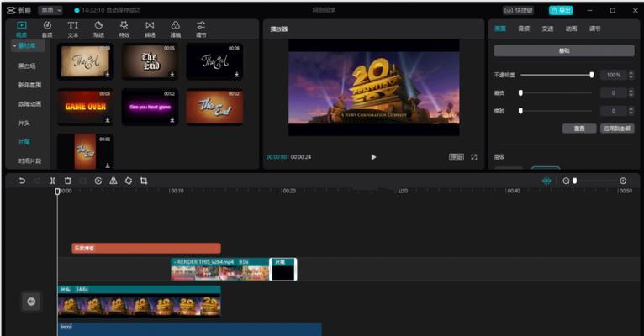Click the Delete trash icon in timeline toolbar
Screen dimensions: 644x336
[x=68, y=181]
